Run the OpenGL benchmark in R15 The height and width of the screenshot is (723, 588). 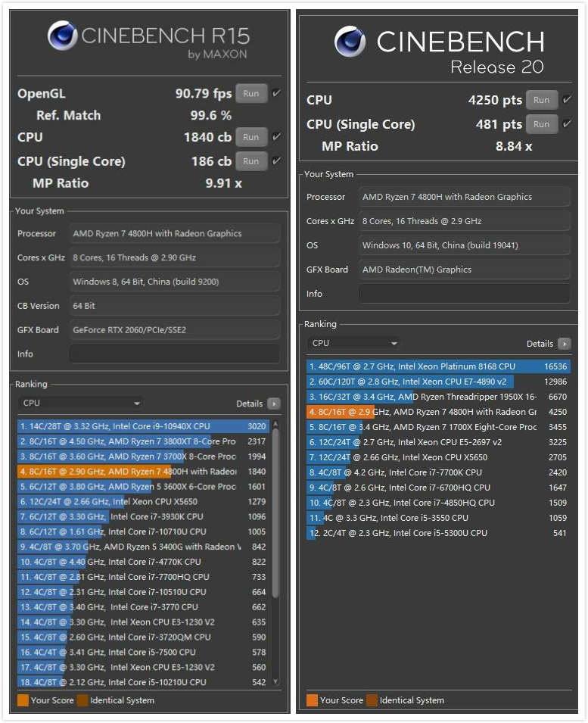coord(251,94)
